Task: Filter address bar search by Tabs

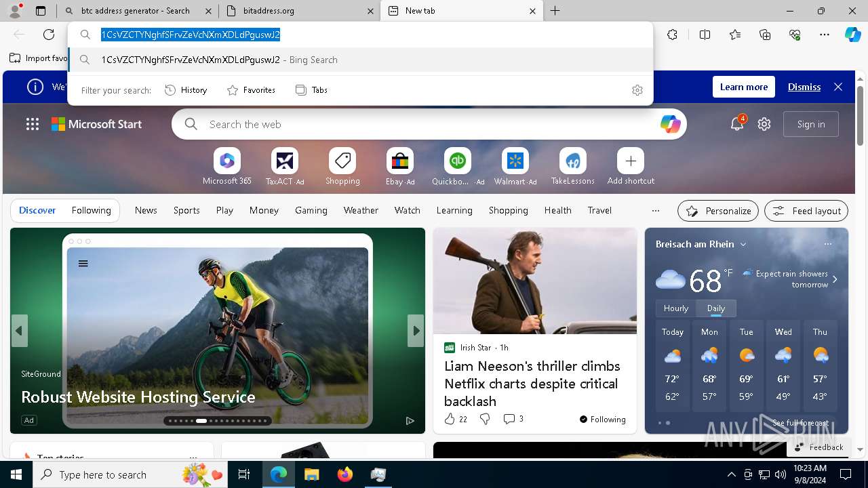Action: point(312,90)
